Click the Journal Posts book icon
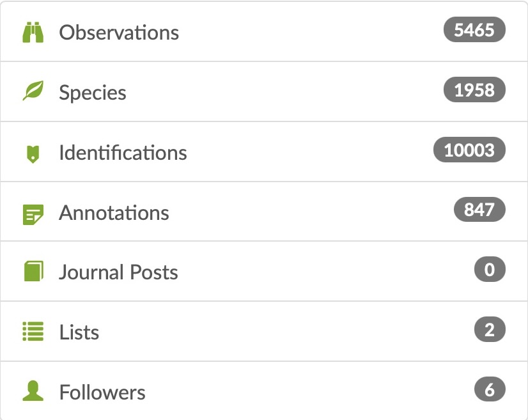This screenshot has height=420, width=528. coord(34,271)
